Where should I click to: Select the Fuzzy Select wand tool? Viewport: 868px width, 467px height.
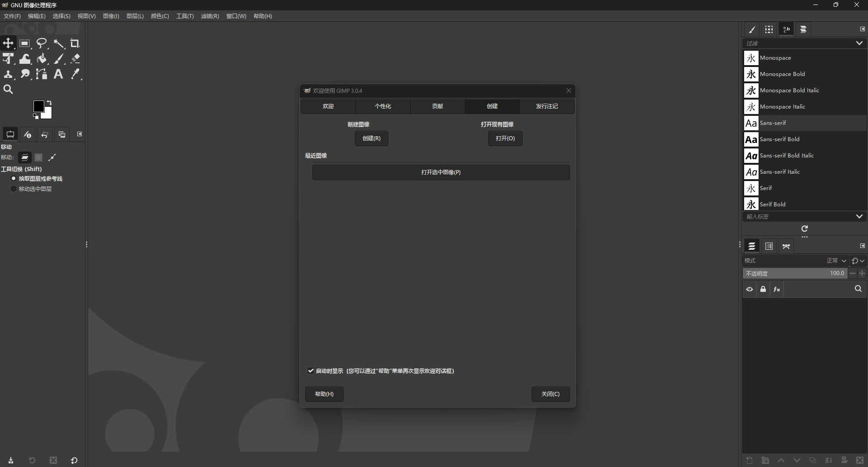pyautogui.click(x=59, y=43)
